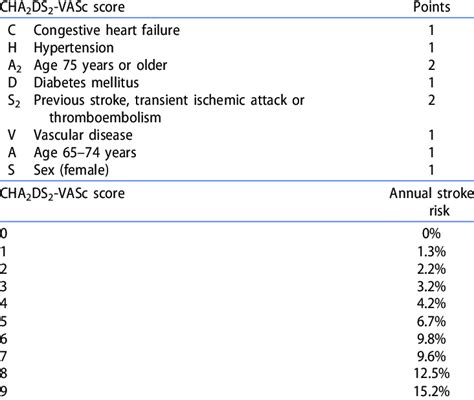The width and height of the screenshot is (474, 400).
Task: Click the 1.3% annual risk value
Action: pyautogui.click(x=431, y=251)
